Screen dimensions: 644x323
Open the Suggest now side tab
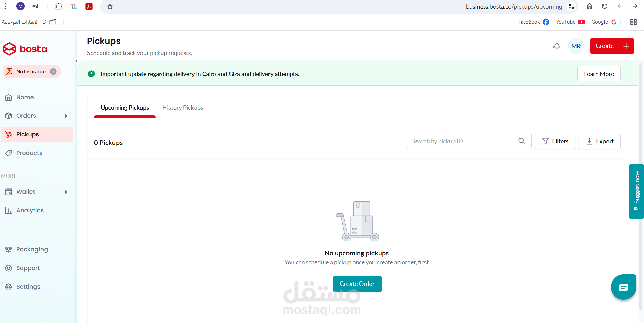636,191
